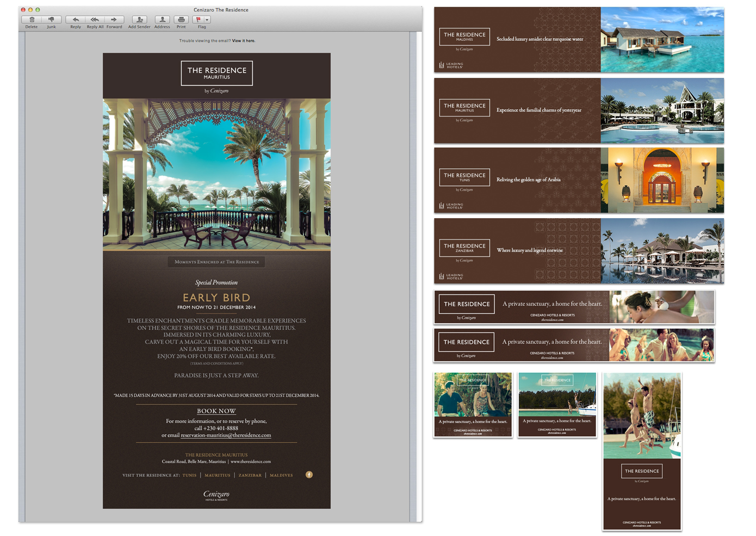This screenshot has width=756, height=536.
Task: Select the 'Moments Enriched at The Residence' banner label
Action: pyautogui.click(x=216, y=262)
